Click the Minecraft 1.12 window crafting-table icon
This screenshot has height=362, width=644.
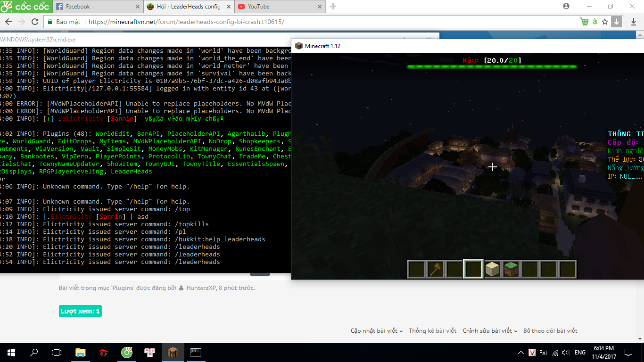tap(298, 46)
